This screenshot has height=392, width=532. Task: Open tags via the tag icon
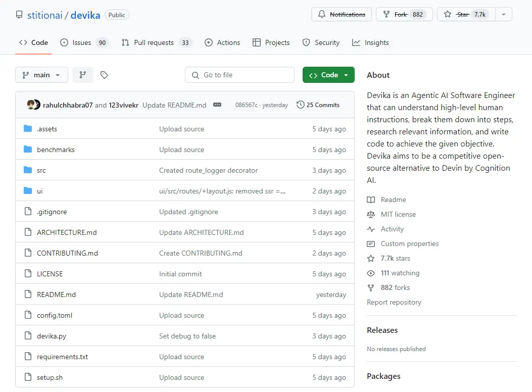[x=104, y=74]
